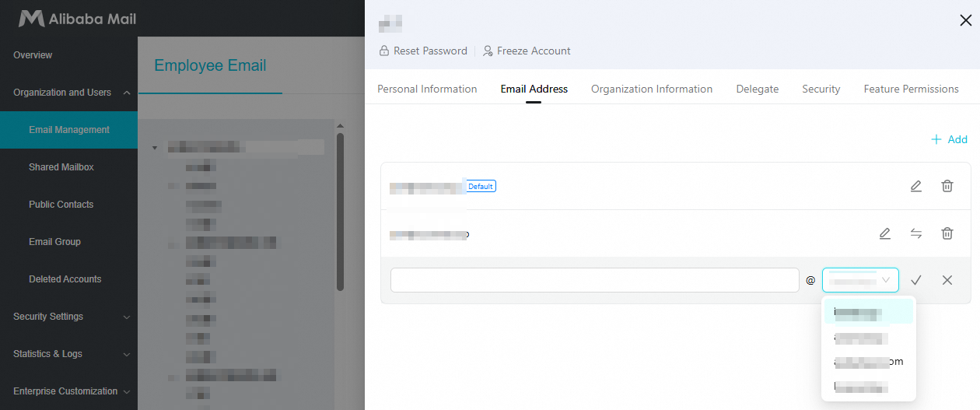Expand Enterprise Customization menu

[68, 391]
